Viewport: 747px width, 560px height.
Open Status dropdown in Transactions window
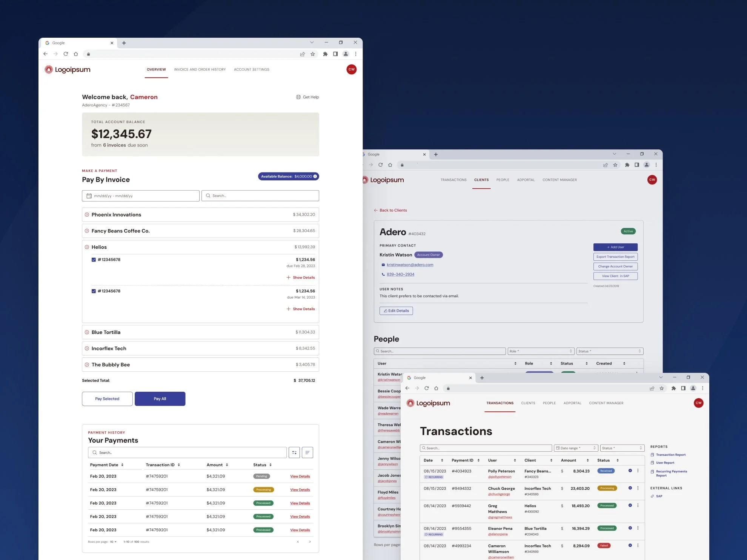622,448
